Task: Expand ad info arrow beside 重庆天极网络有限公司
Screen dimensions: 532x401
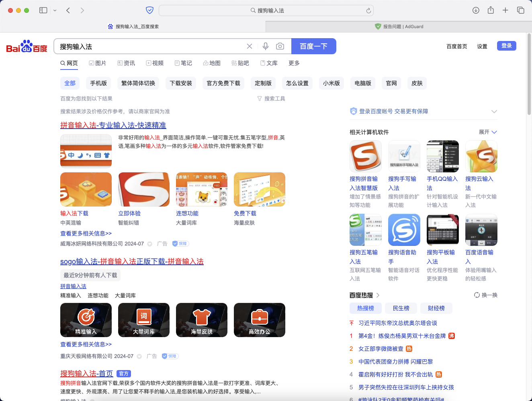Action: (x=139, y=356)
